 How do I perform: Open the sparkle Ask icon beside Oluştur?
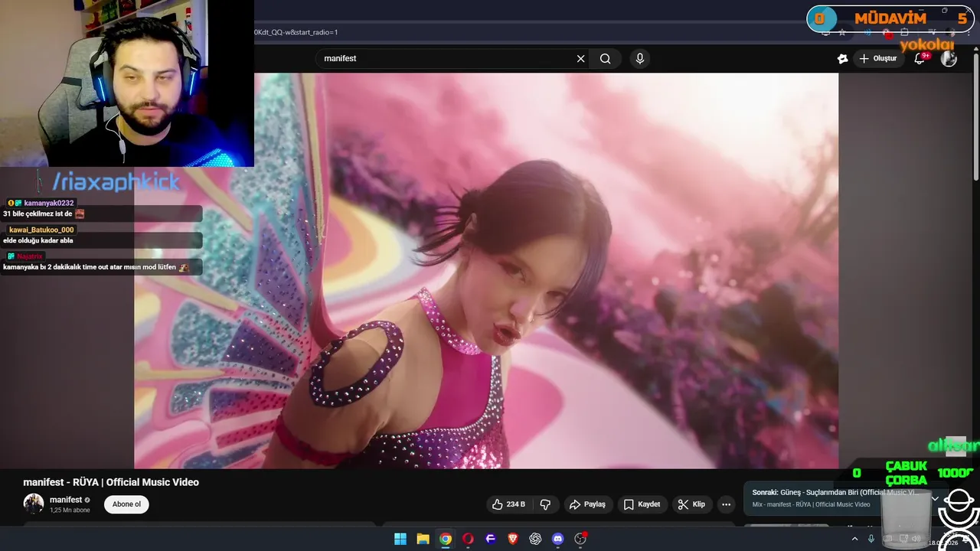click(842, 58)
